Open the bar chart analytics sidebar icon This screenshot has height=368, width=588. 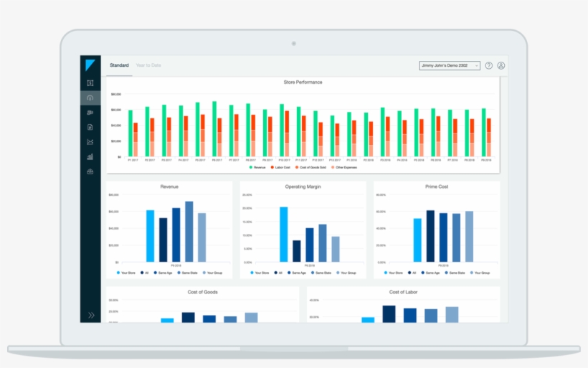(x=90, y=156)
